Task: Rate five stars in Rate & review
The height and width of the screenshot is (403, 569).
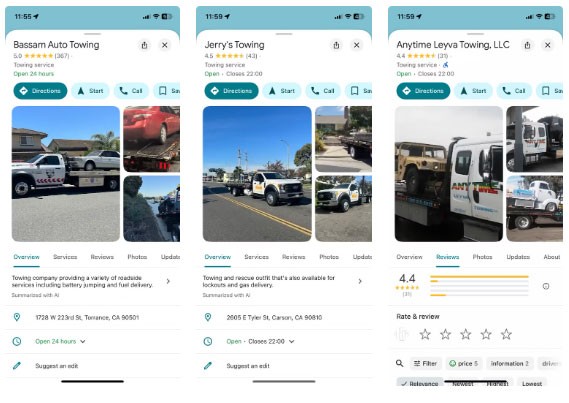Action: click(506, 334)
